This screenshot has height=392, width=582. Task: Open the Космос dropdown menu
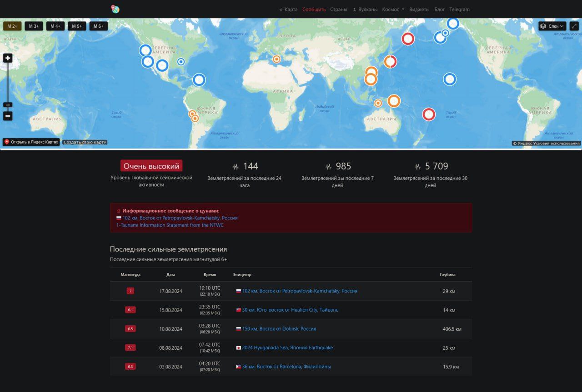point(393,10)
